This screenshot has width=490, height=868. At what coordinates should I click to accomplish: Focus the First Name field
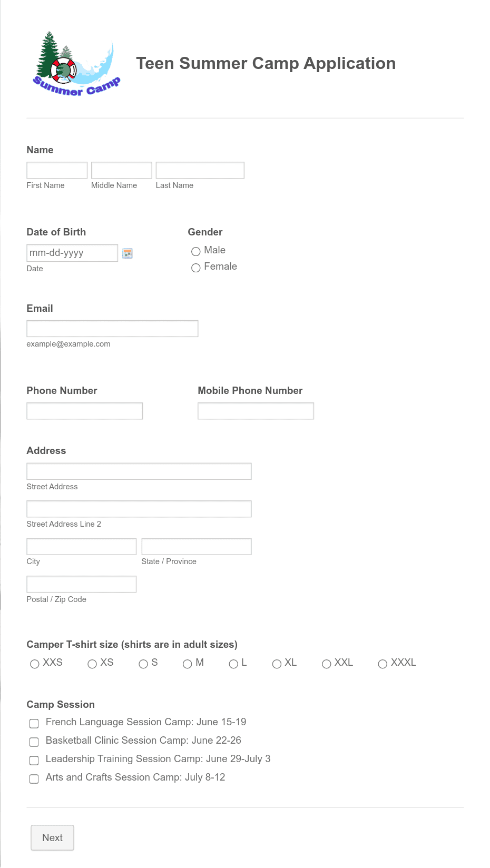coord(57,170)
